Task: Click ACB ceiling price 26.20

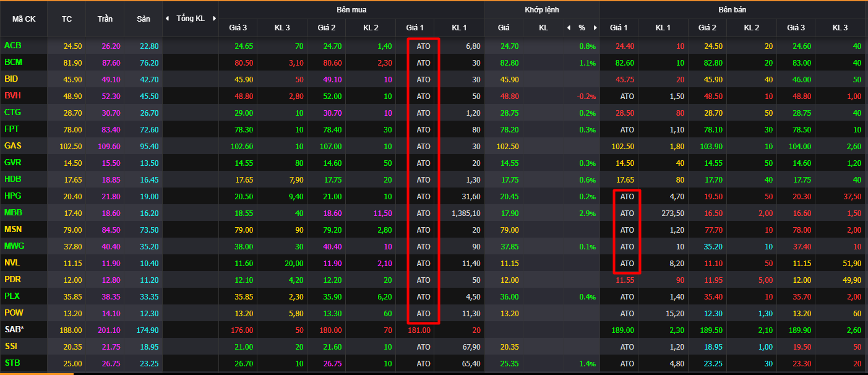Action: tap(111, 46)
